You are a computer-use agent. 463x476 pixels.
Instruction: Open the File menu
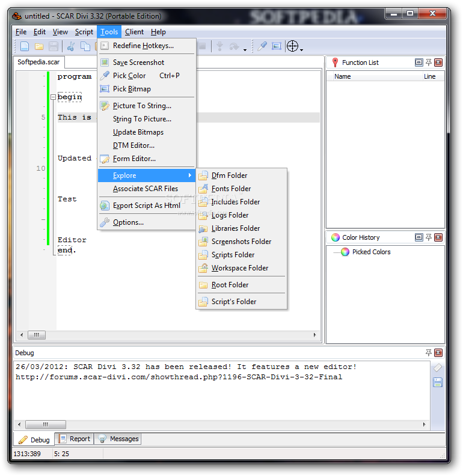pos(21,32)
